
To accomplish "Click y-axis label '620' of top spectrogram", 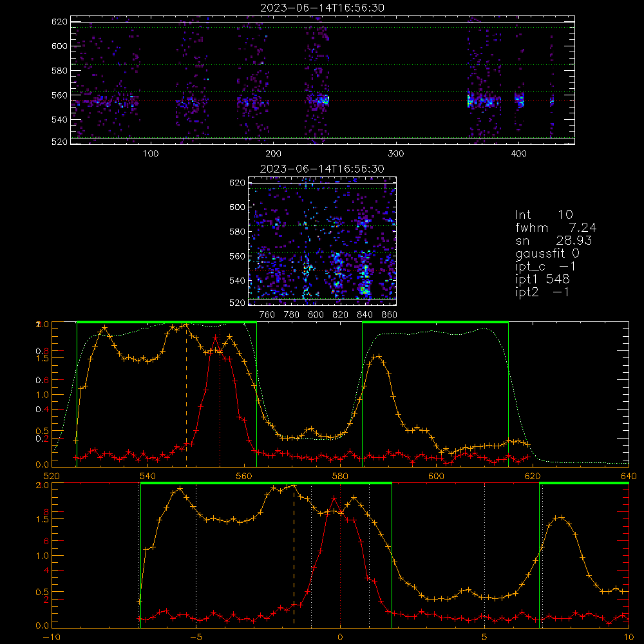I will point(59,21).
